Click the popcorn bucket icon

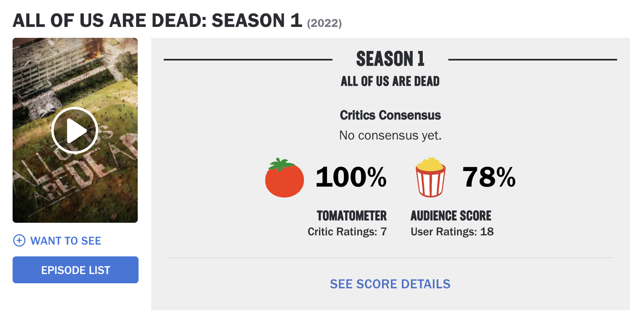point(430,177)
